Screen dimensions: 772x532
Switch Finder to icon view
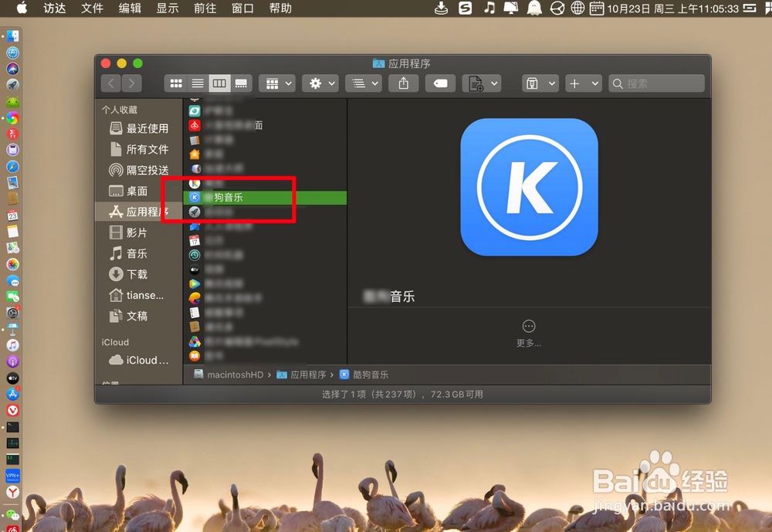[176, 83]
